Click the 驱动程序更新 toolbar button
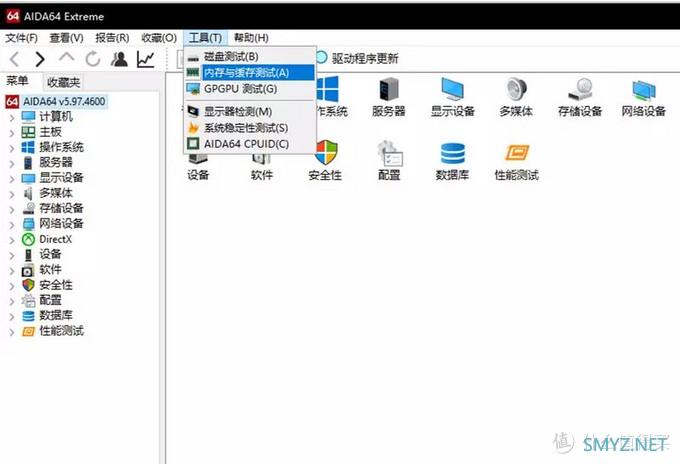This screenshot has width=680, height=464. (357, 58)
